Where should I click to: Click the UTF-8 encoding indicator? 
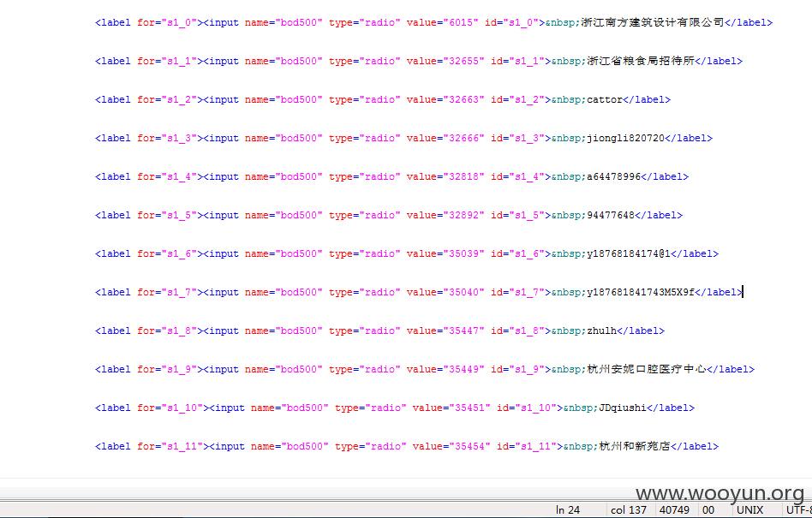[x=798, y=509]
